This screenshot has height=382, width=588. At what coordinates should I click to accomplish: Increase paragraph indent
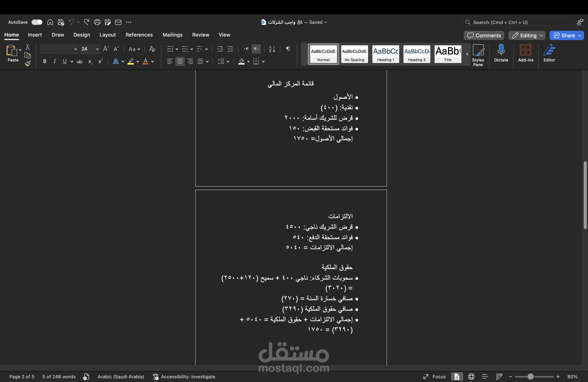click(230, 49)
